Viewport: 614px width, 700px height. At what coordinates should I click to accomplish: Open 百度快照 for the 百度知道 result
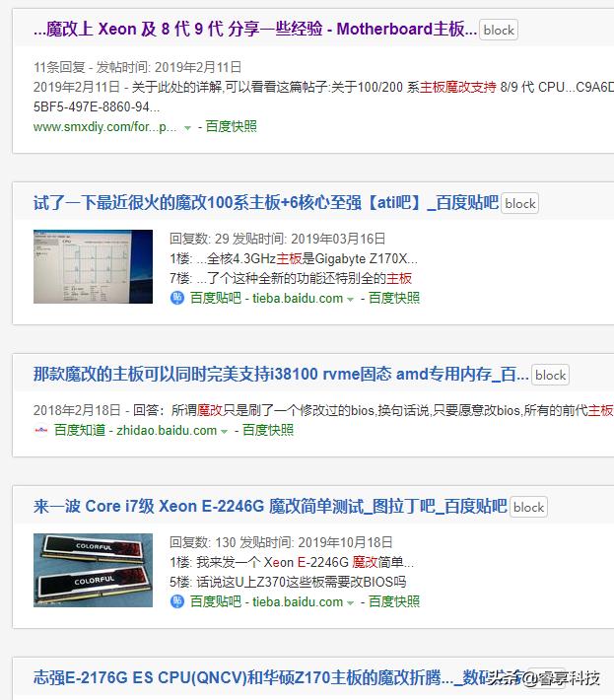tap(268, 431)
